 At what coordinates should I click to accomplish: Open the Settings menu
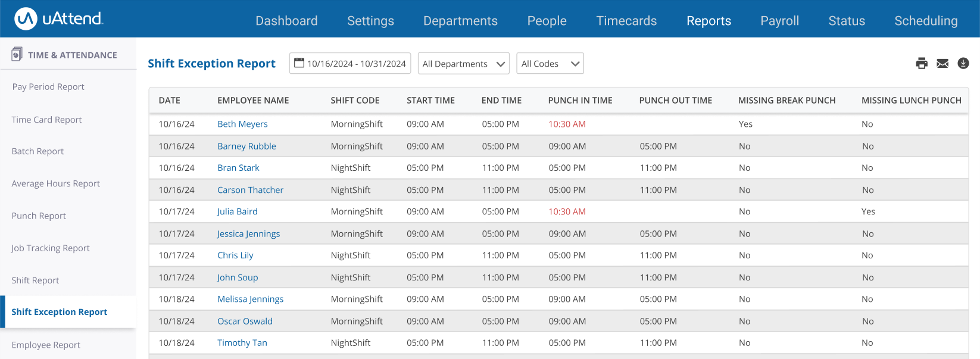click(370, 21)
